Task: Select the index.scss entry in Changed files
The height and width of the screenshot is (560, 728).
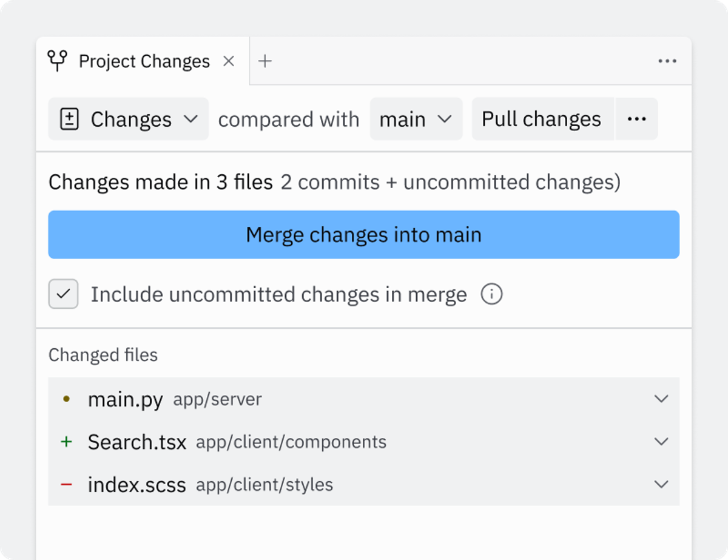Action: click(x=136, y=484)
